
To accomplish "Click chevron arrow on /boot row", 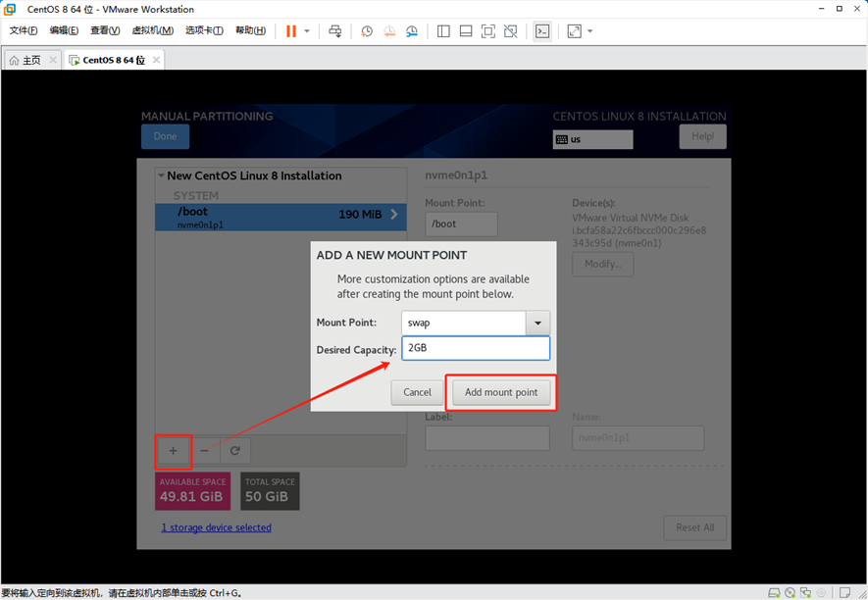I will coord(394,214).
